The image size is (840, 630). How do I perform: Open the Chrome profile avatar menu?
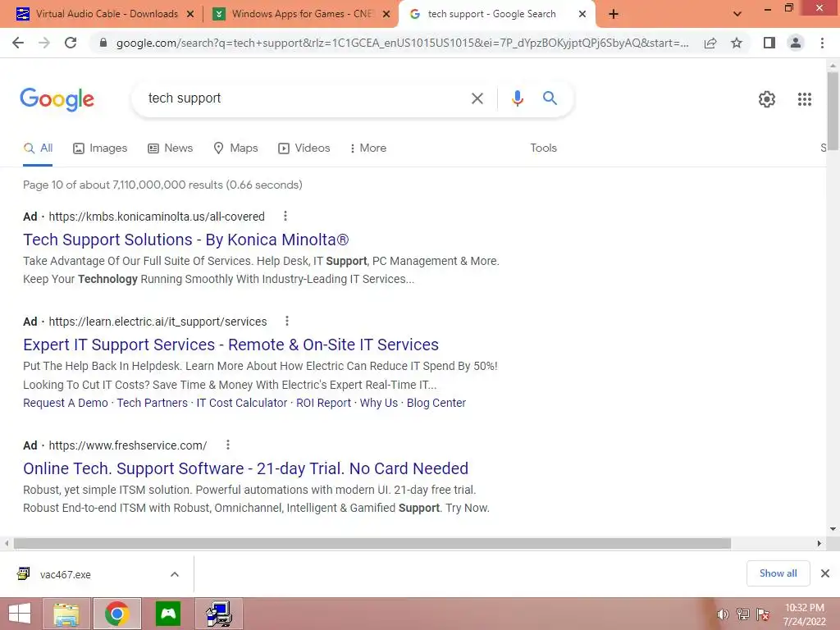pyautogui.click(x=796, y=43)
